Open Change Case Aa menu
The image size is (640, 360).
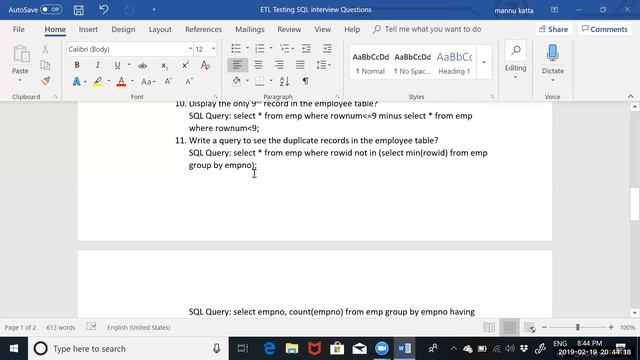[147, 82]
